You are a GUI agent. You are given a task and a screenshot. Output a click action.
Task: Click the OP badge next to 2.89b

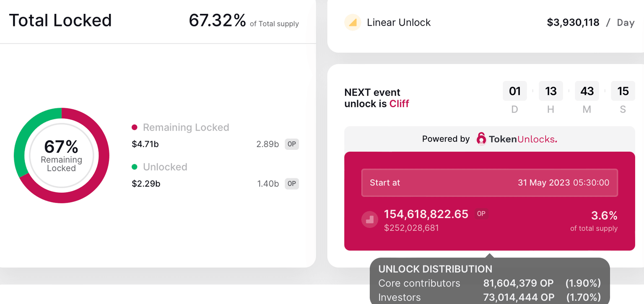(x=291, y=144)
